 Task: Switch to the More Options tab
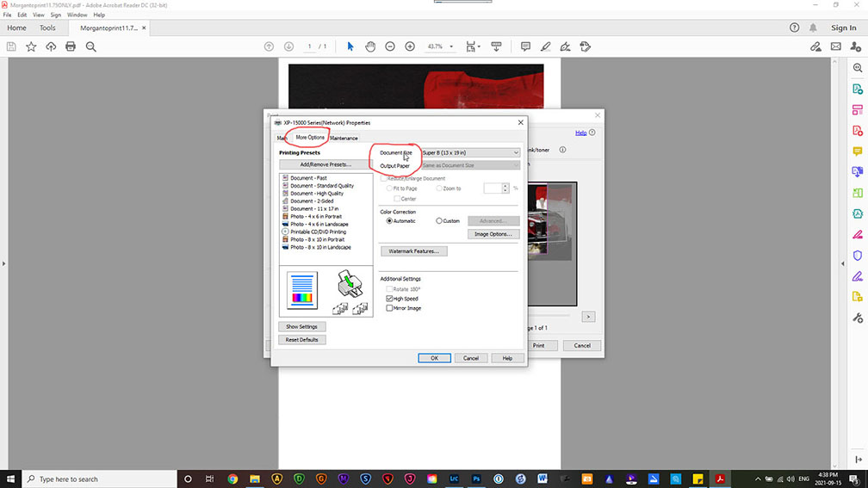[x=310, y=137]
